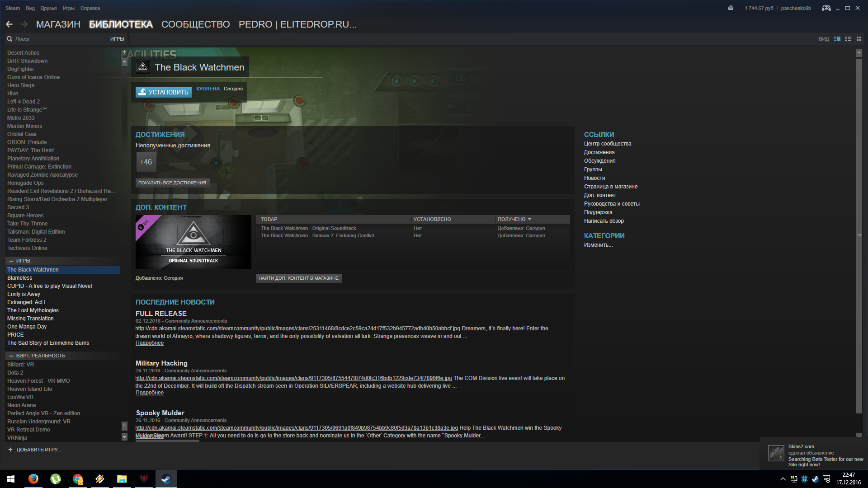The width and height of the screenshot is (868, 488).
Task: Open the Steam inbox envelope icon
Action: pos(731,8)
